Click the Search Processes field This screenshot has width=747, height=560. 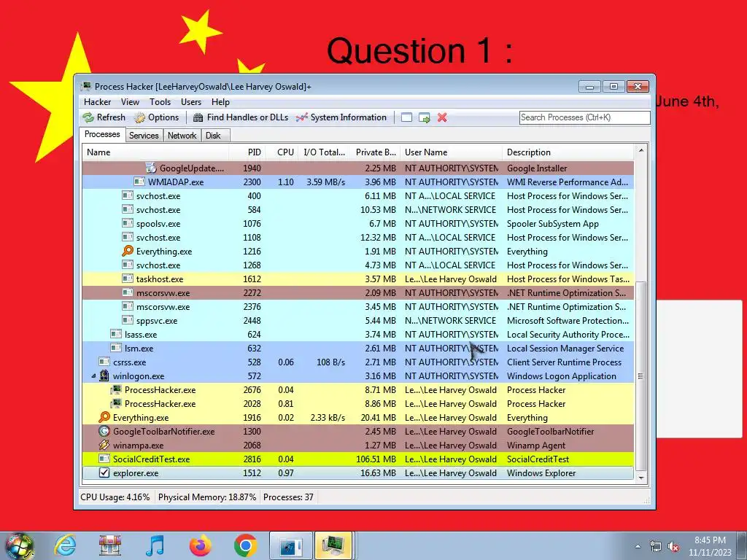(x=584, y=117)
